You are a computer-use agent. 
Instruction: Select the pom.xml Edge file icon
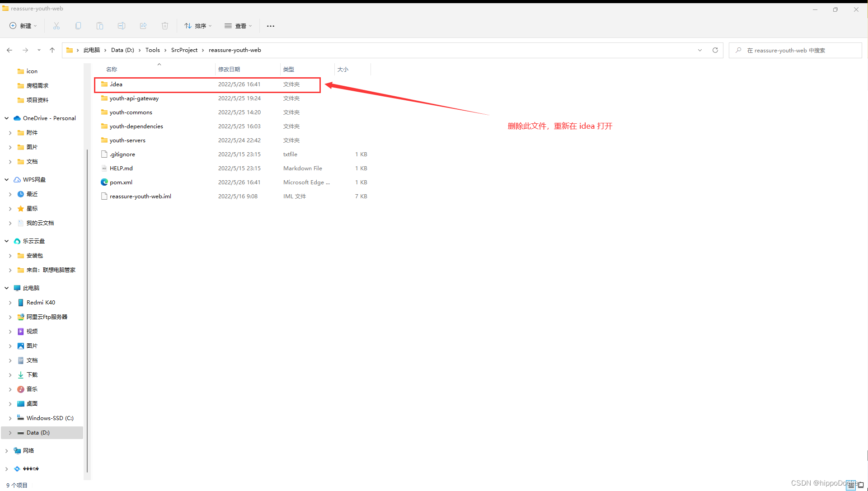104,182
